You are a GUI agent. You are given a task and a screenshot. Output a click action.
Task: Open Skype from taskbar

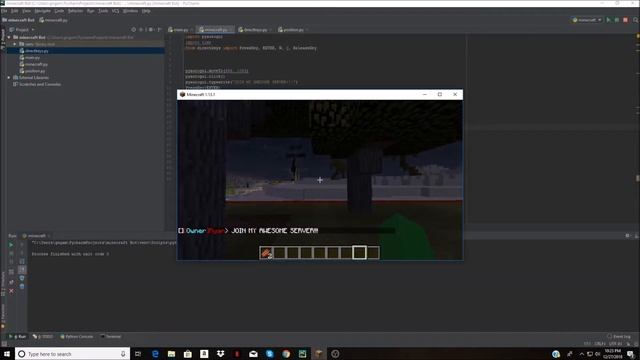coord(269,354)
